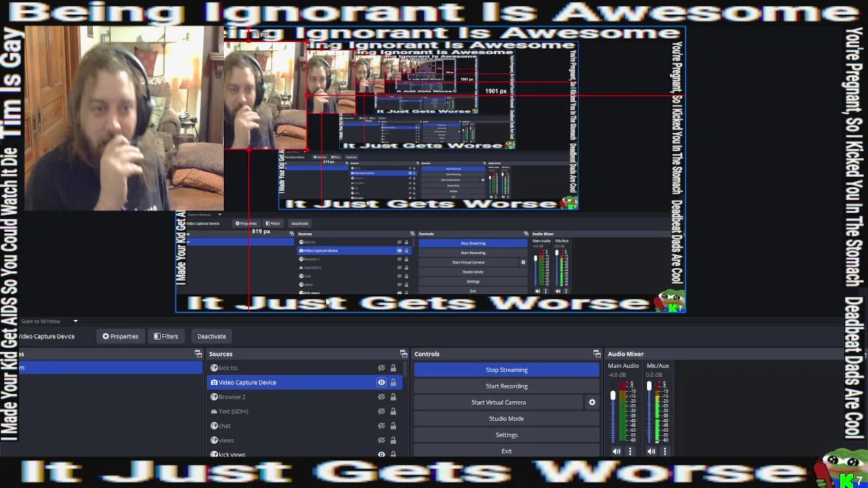Toggle lock on views source

pyautogui.click(x=393, y=441)
